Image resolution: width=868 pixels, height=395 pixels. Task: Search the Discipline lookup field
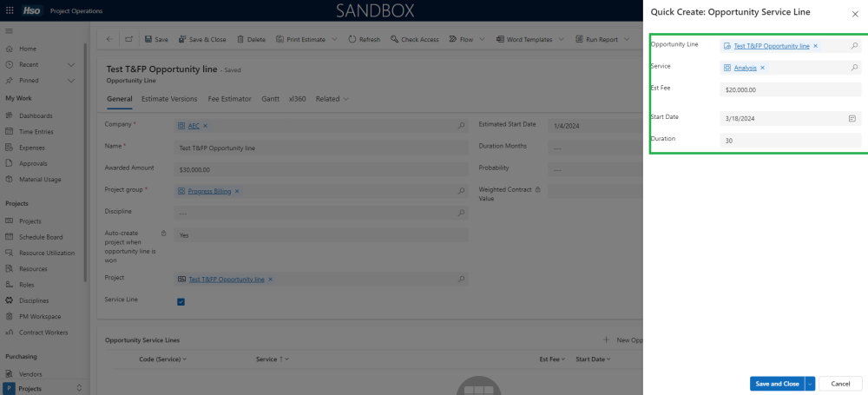461,213
